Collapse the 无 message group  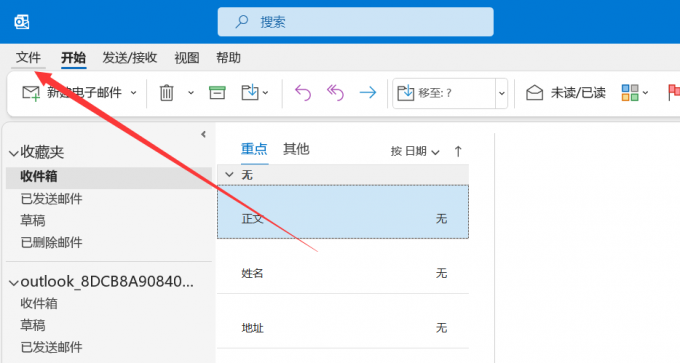point(229,175)
